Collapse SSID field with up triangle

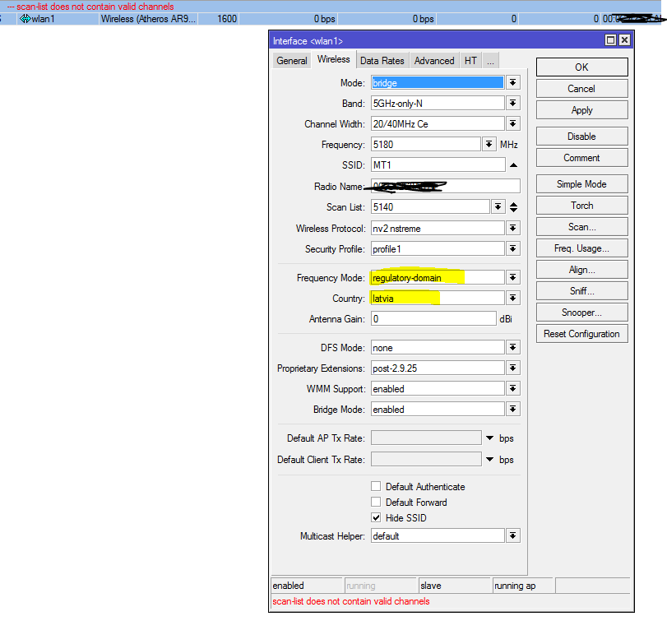513,165
